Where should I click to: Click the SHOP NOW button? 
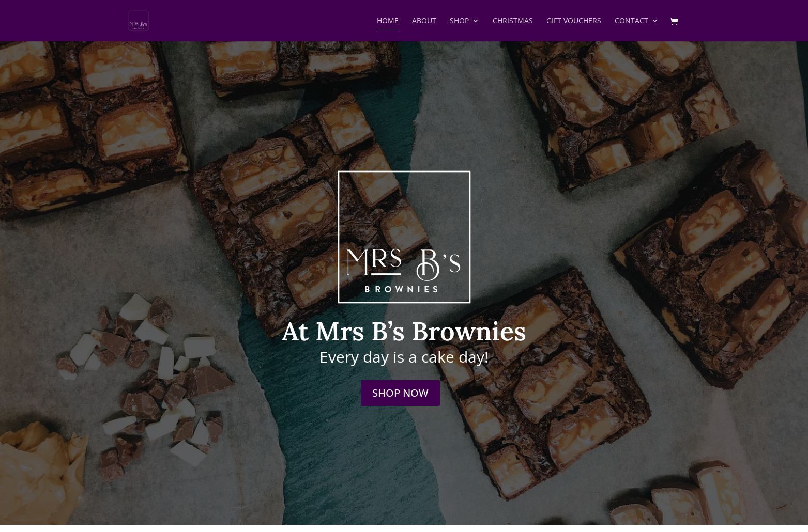tap(400, 393)
